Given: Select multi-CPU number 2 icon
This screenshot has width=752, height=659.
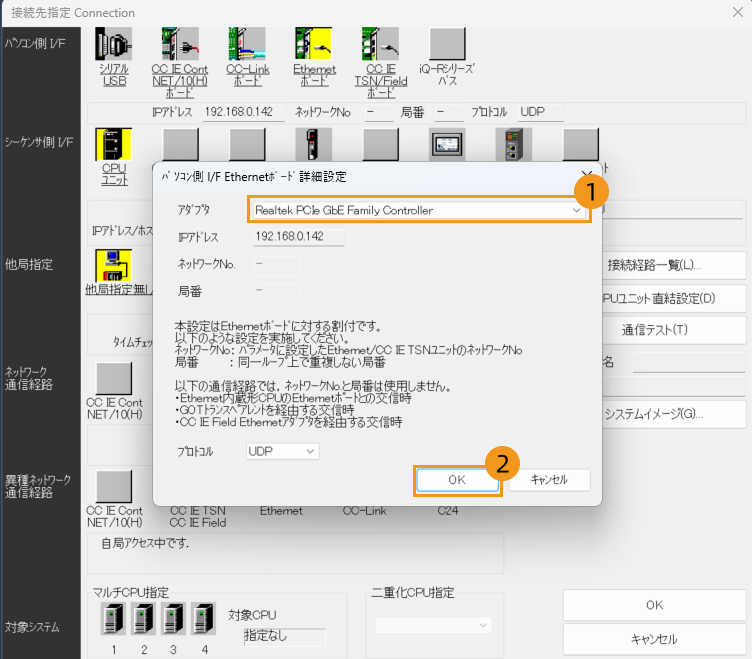Looking at the screenshot, I should click(x=143, y=619).
